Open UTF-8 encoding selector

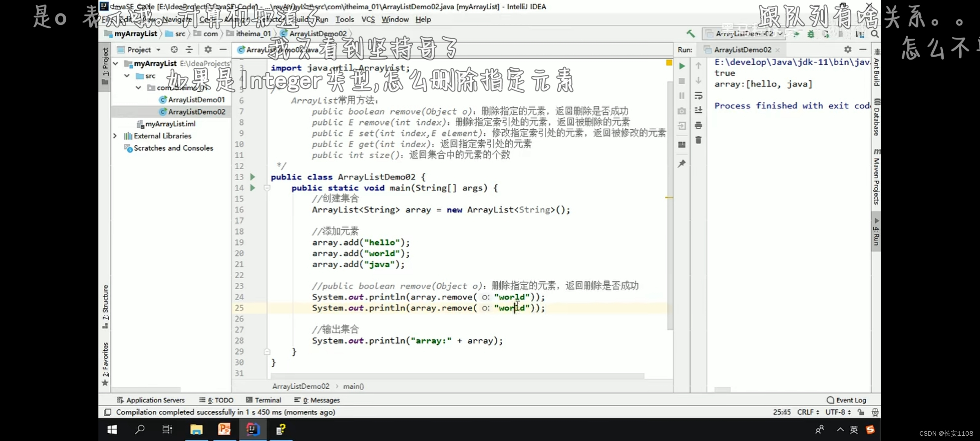838,412
